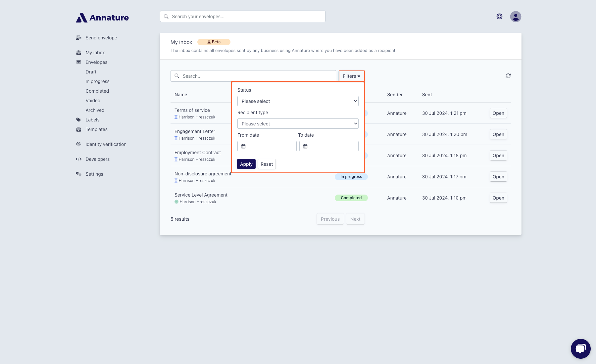Expand the Status dropdown

(298, 101)
